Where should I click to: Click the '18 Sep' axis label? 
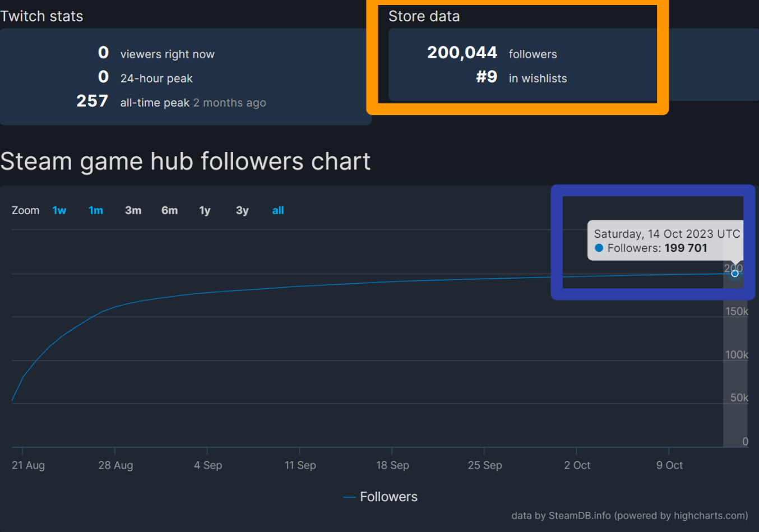tap(392, 465)
